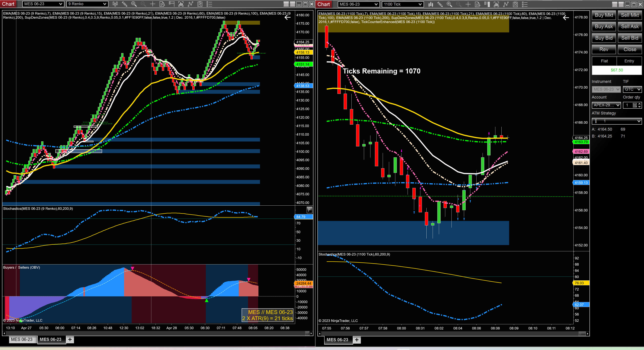Open properties list icon in Renko chart

pyautogui.click(x=209, y=4)
